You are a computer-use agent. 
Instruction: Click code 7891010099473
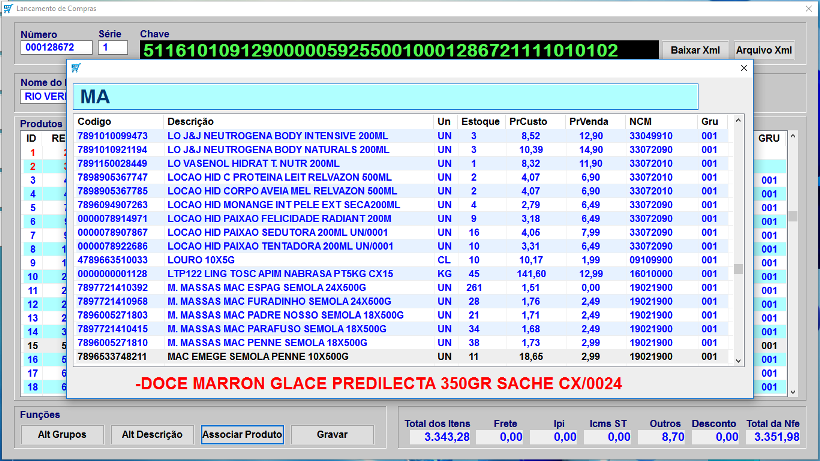click(x=112, y=136)
